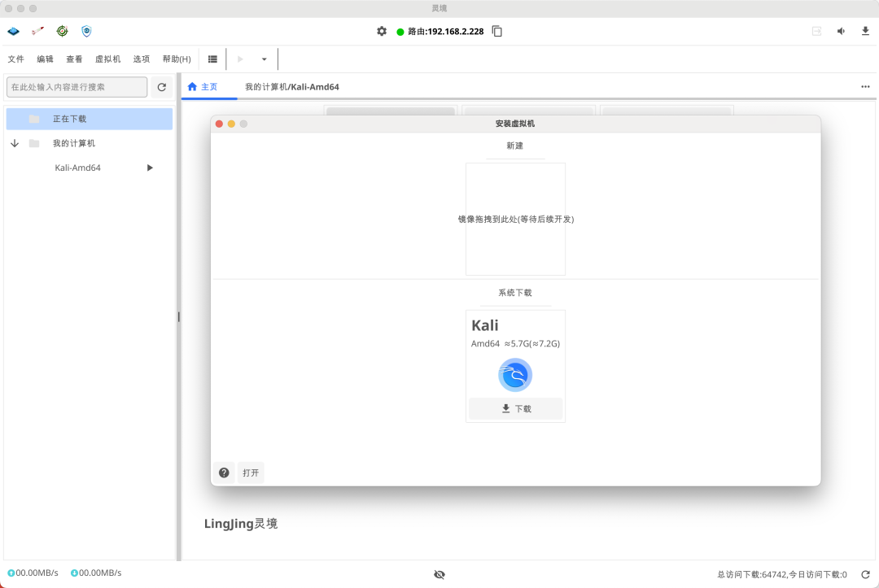Click the Kali dragon logo in the download card
879x588 pixels.
pos(515,374)
